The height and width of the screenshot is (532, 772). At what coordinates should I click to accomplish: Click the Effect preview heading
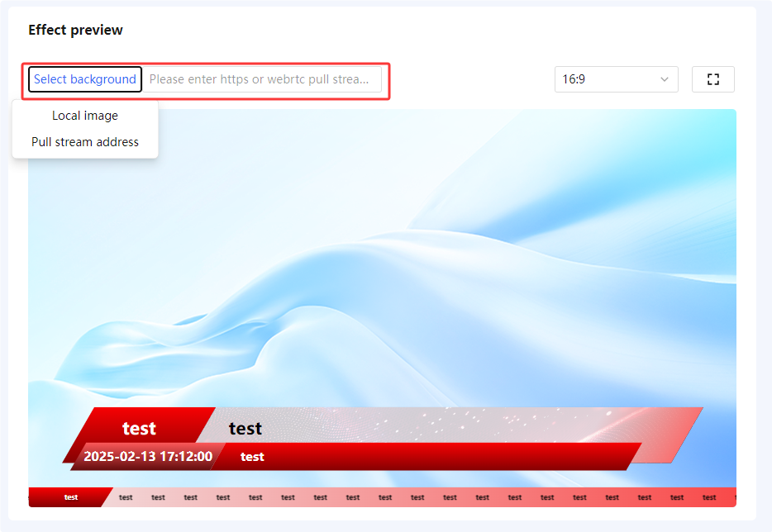[75, 30]
